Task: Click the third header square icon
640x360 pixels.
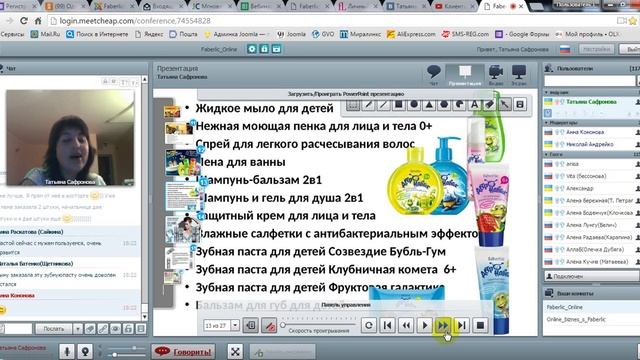Action: pyautogui.click(x=276, y=49)
